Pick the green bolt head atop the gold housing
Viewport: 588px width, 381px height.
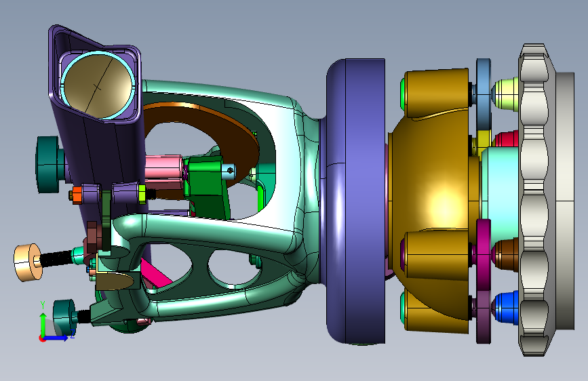[x=403, y=94]
